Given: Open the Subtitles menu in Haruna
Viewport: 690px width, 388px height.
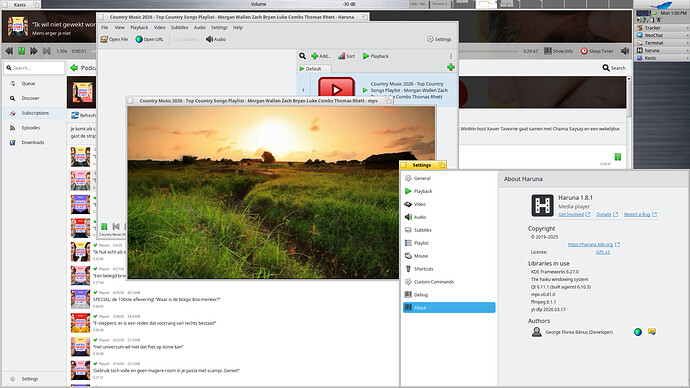Looking at the screenshot, I should click(x=180, y=27).
